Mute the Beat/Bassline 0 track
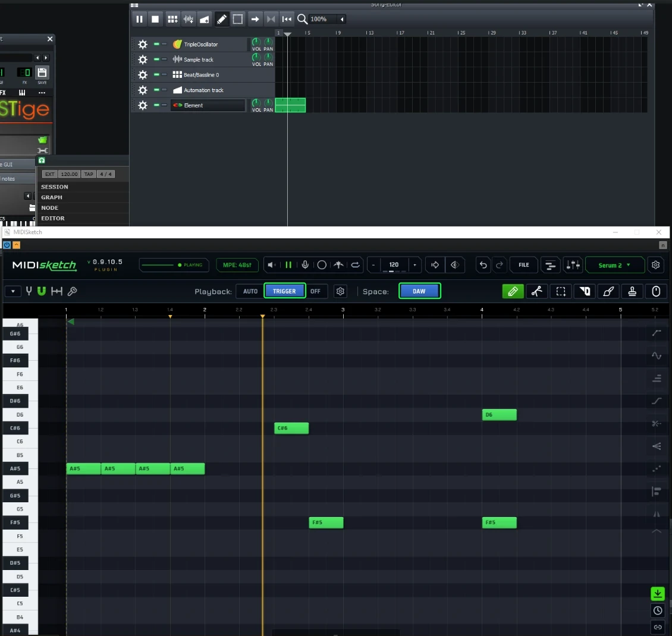Screen dimensions: 672x636 coord(156,74)
